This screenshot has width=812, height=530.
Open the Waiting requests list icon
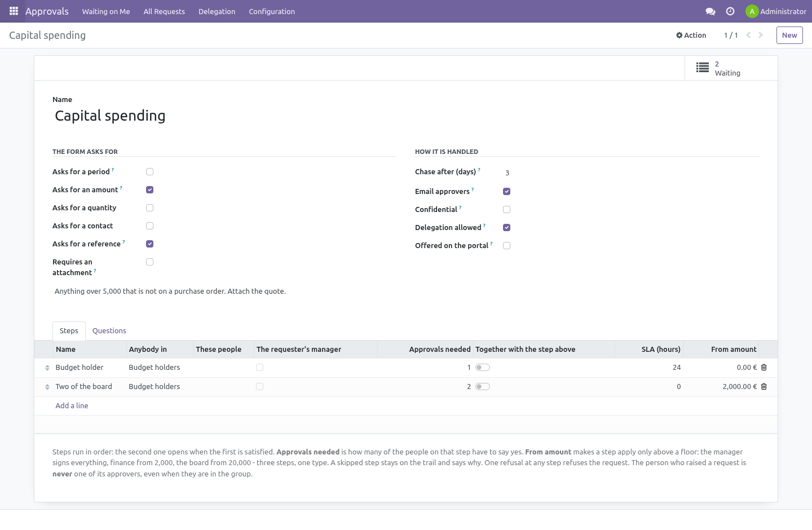coord(703,68)
